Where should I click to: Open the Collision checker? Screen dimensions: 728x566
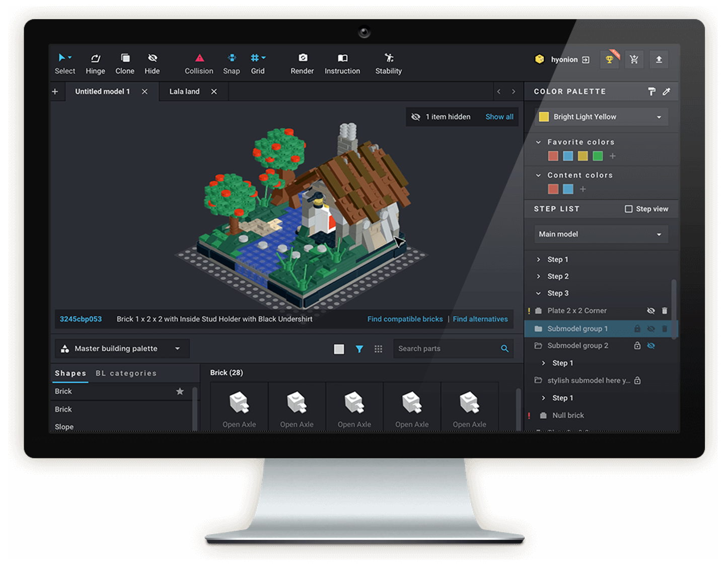(x=199, y=63)
